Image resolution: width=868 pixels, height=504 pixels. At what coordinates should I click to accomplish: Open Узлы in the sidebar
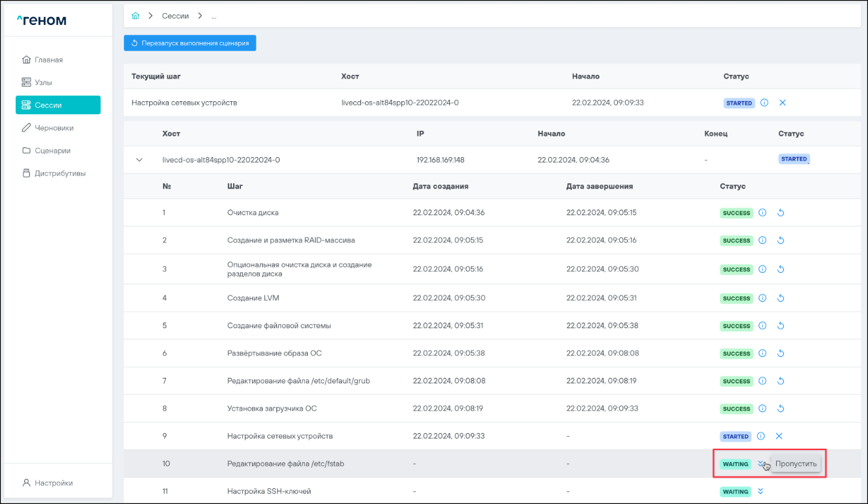pos(43,83)
